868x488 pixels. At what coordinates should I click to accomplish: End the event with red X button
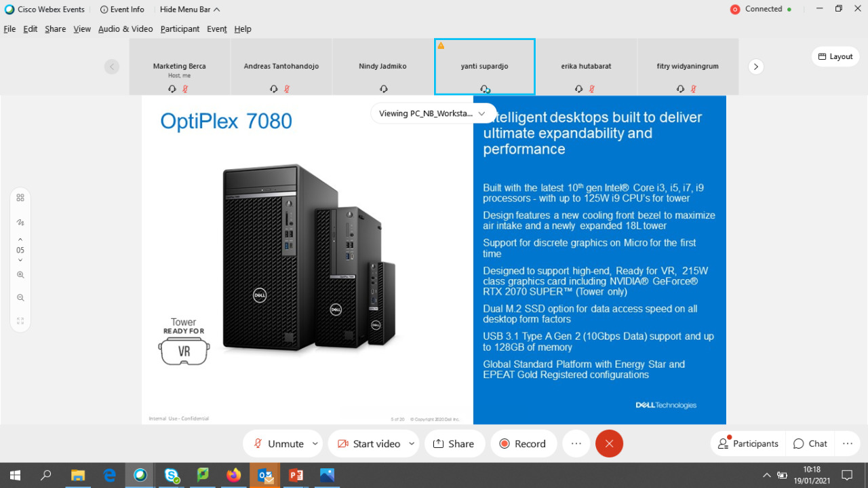tap(609, 443)
